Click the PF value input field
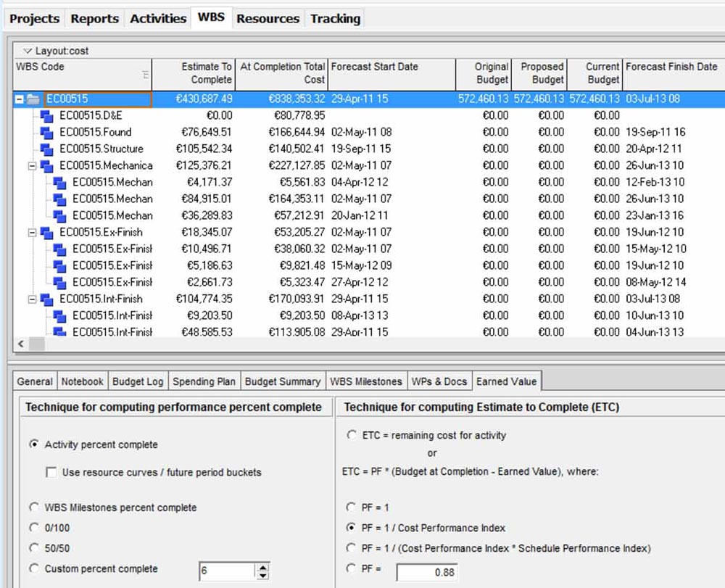This screenshot has width=725, height=588. (x=426, y=573)
